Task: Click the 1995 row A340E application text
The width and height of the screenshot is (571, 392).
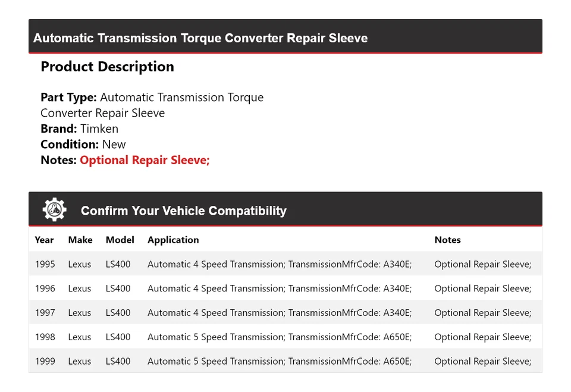Action: pos(280,264)
